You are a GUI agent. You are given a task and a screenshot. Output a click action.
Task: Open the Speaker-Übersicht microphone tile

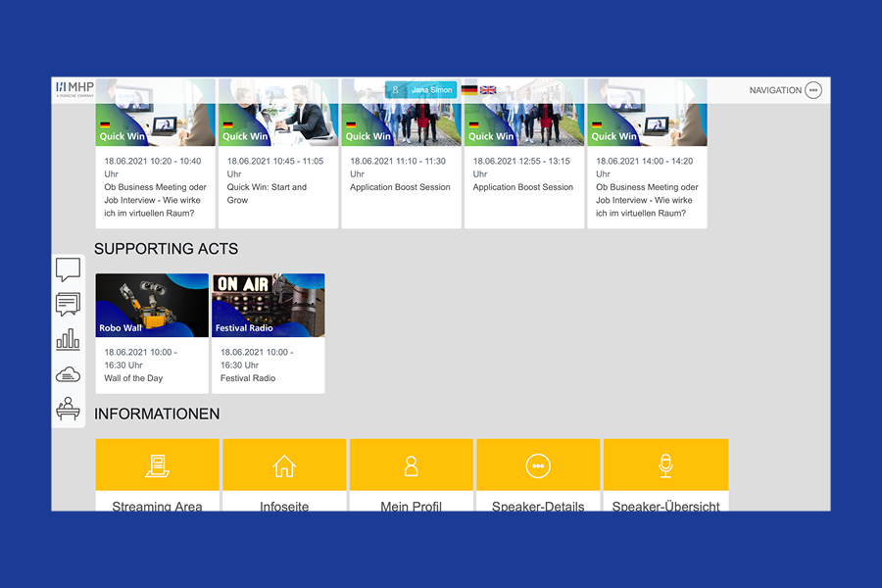pos(665,475)
